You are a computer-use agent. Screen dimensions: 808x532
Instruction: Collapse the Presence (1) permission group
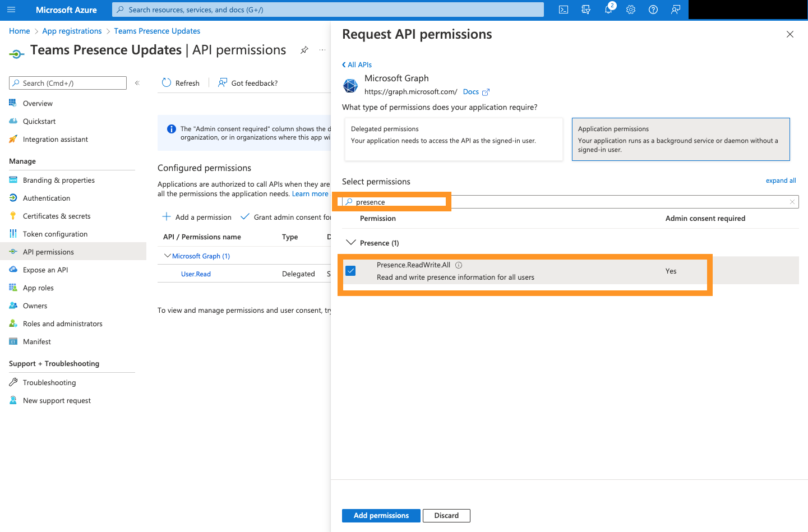click(351, 242)
